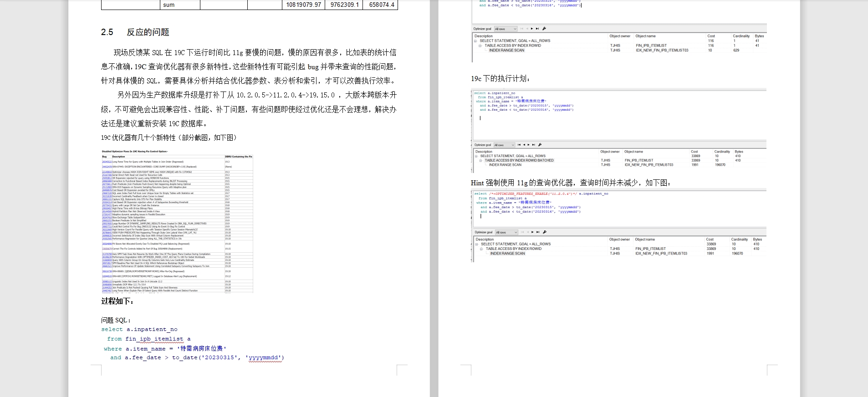Open Optimizer goal dropdown in the ROWID BATCHED plan screenshot

[504, 145]
